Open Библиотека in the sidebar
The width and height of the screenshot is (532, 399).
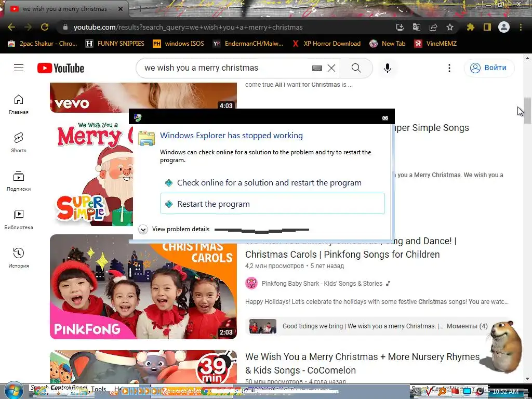point(19,220)
